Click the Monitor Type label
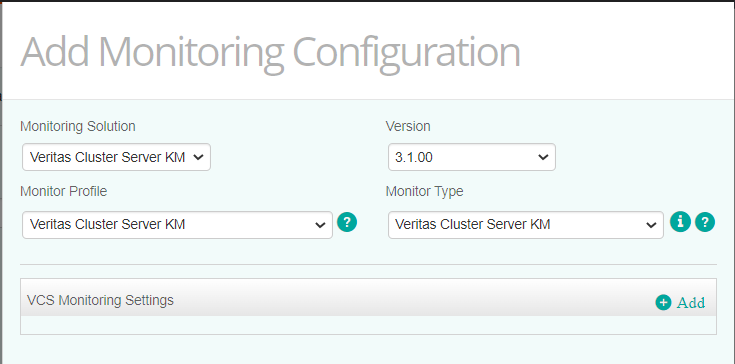The image size is (735, 364). point(425,191)
